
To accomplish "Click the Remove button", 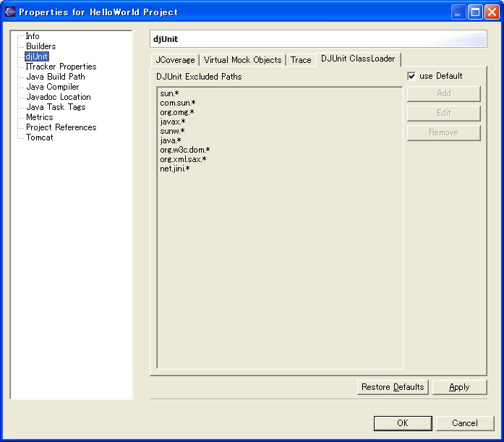I will [444, 133].
